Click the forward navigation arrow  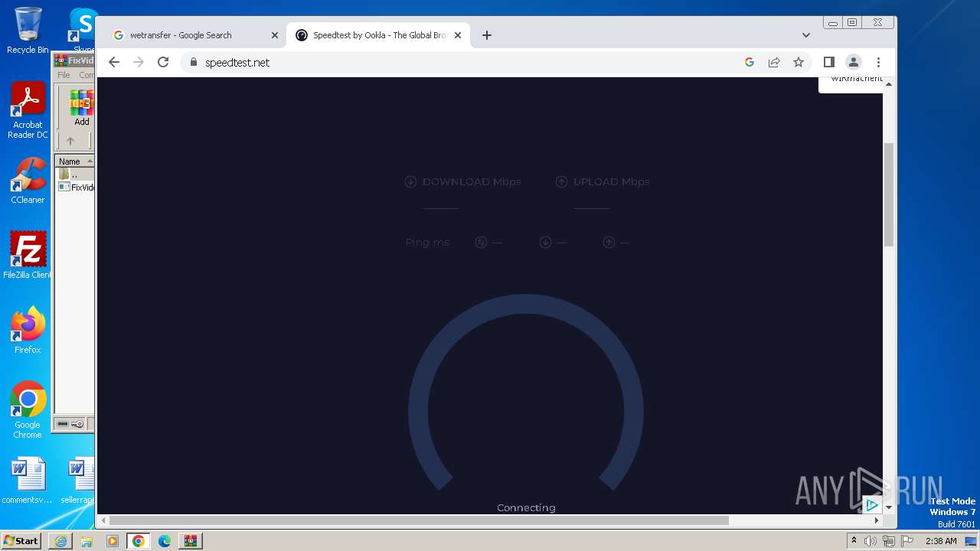point(139,63)
